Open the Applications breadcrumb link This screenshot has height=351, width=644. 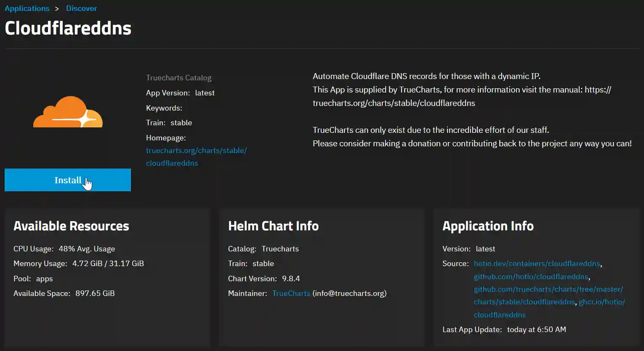(27, 8)
